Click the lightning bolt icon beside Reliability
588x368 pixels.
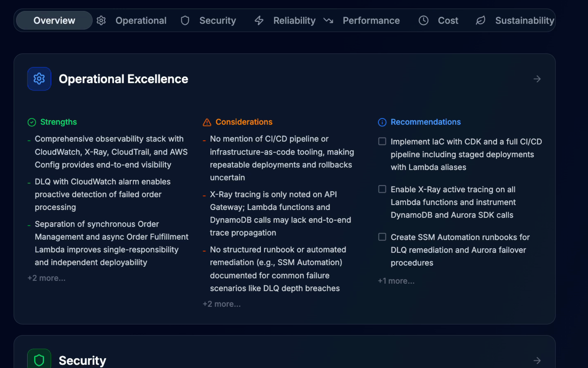point(259,20)
